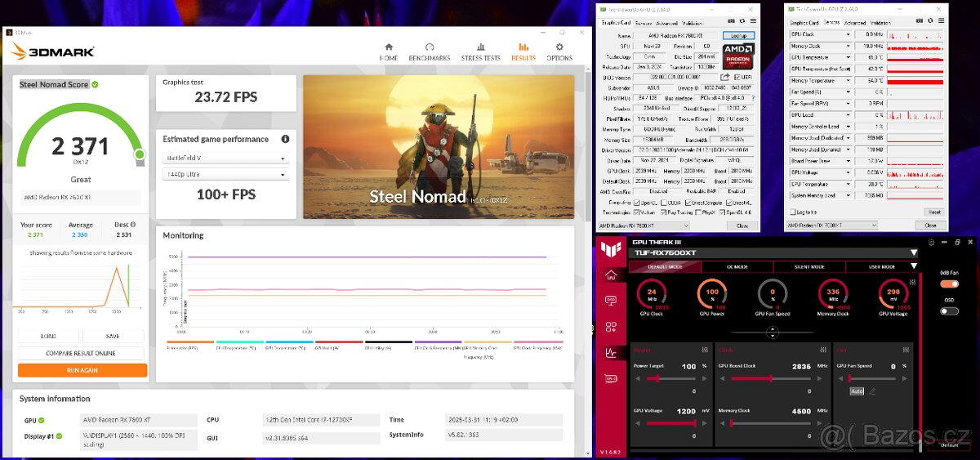Open hamburger menu in GPU-Z Sensors window
Viewport: 980px width, 460px height.
[x=941, y=20]
